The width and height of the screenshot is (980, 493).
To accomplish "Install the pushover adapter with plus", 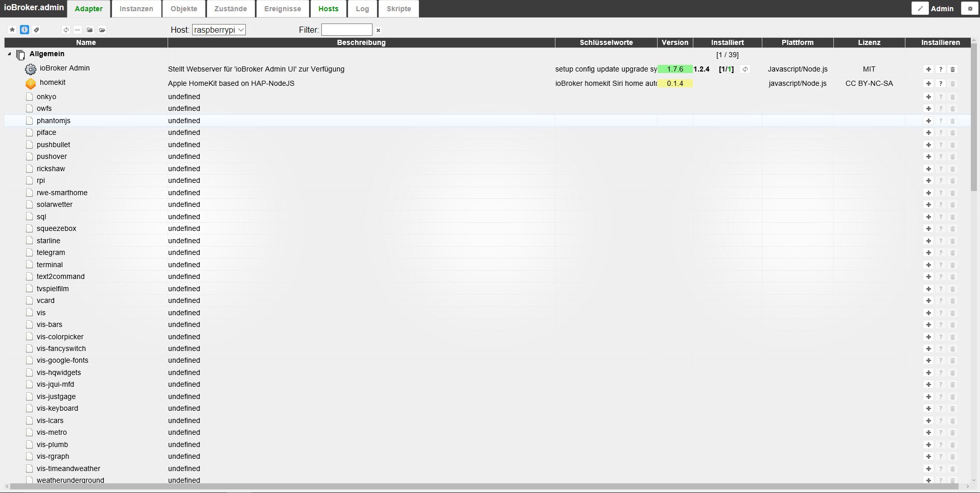I will click(928, 156).
